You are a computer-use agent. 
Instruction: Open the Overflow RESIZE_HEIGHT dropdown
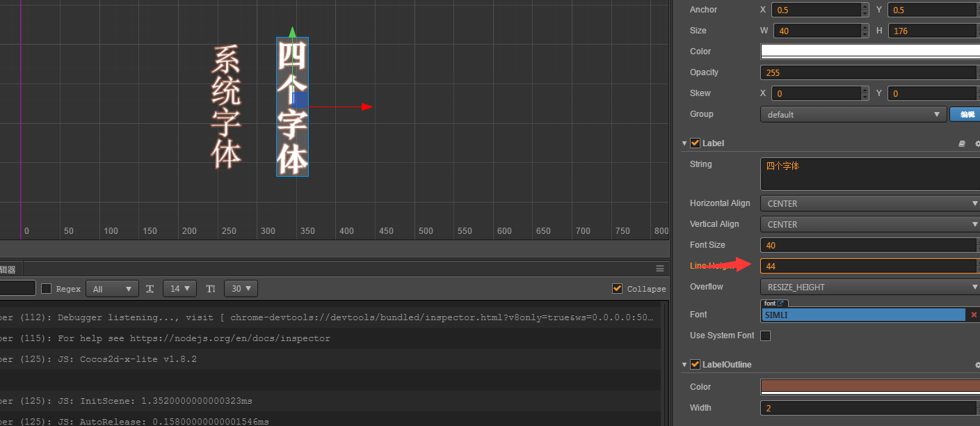[x=870, y=287]
